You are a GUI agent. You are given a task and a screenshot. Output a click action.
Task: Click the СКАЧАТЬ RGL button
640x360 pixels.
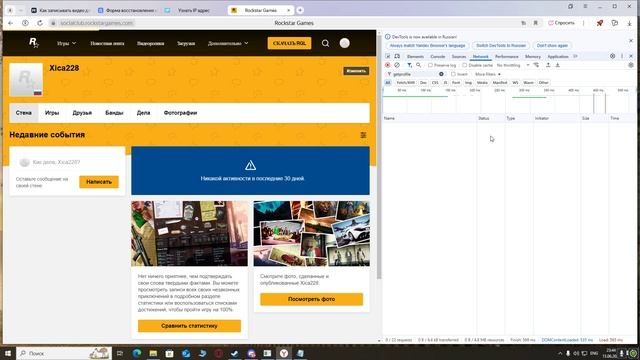[289, 43]
